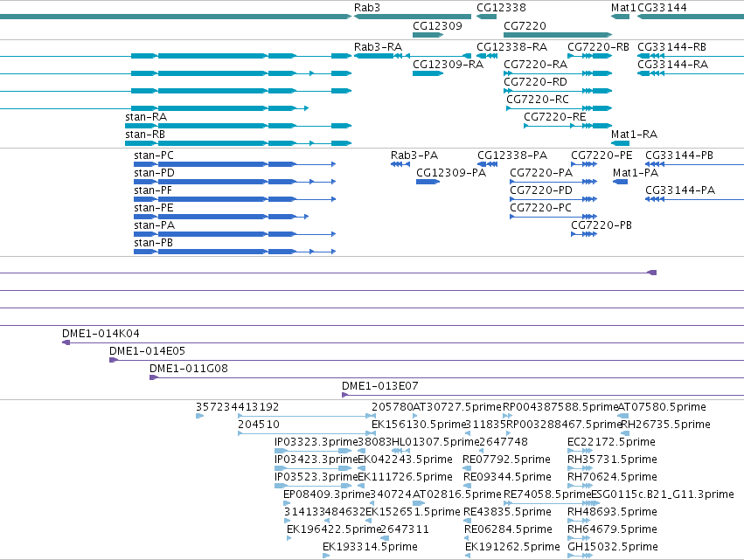Select the EK191262.5prime EST label

(x=512, y=547)
